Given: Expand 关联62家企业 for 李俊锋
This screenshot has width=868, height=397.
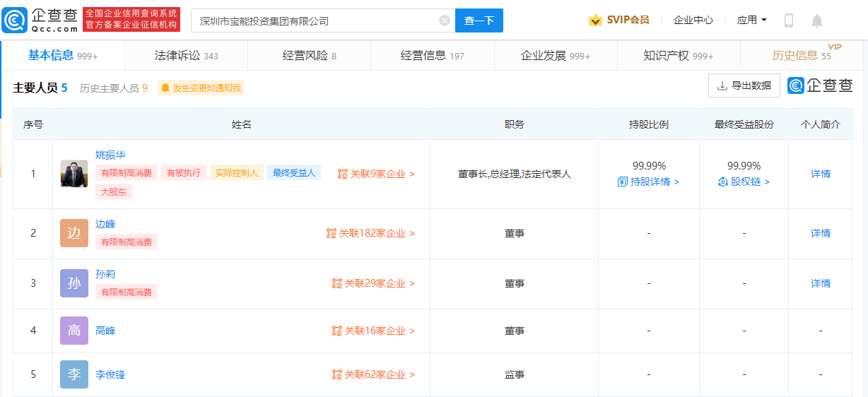Looking at the screenshot, I should (373, 374).
